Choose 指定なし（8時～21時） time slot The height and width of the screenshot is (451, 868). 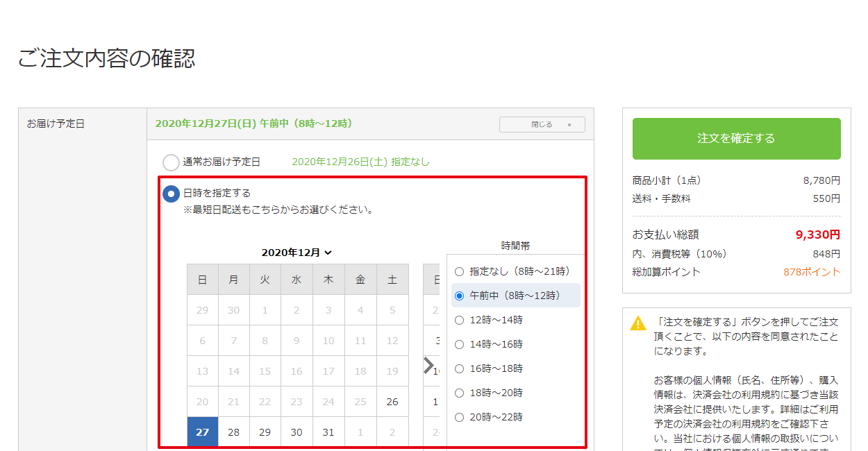(459, 272)
